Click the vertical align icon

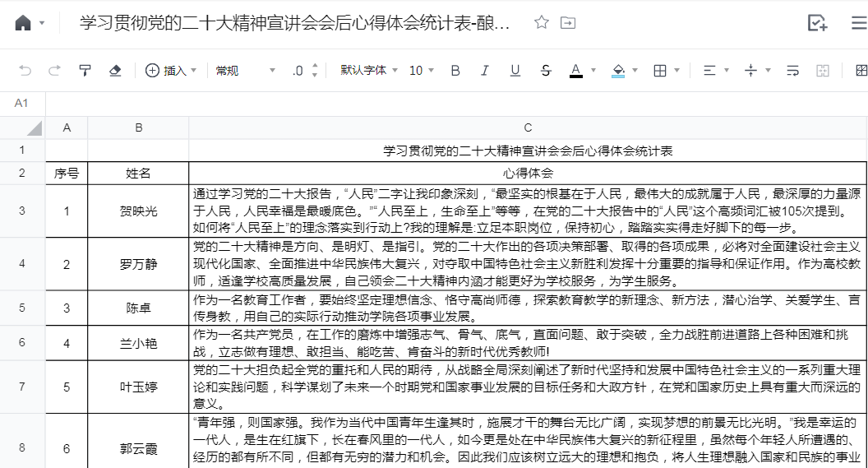tap(750, 71)
